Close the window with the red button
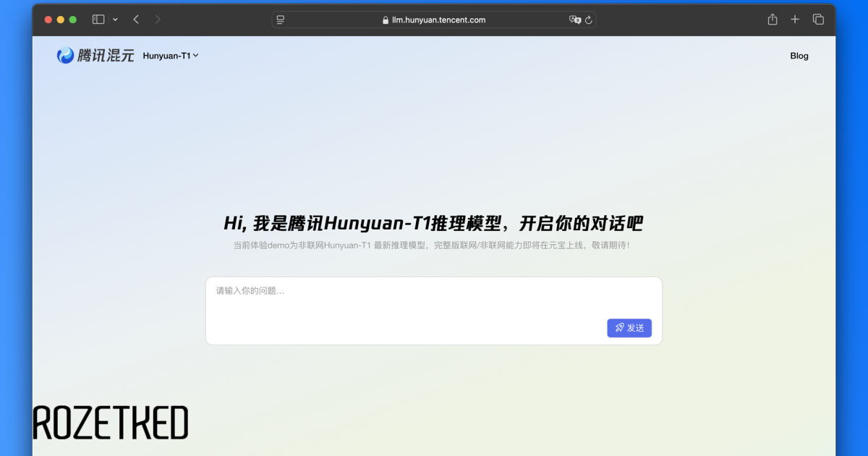This screenshot has width=868, height=456. coord(48,20)
